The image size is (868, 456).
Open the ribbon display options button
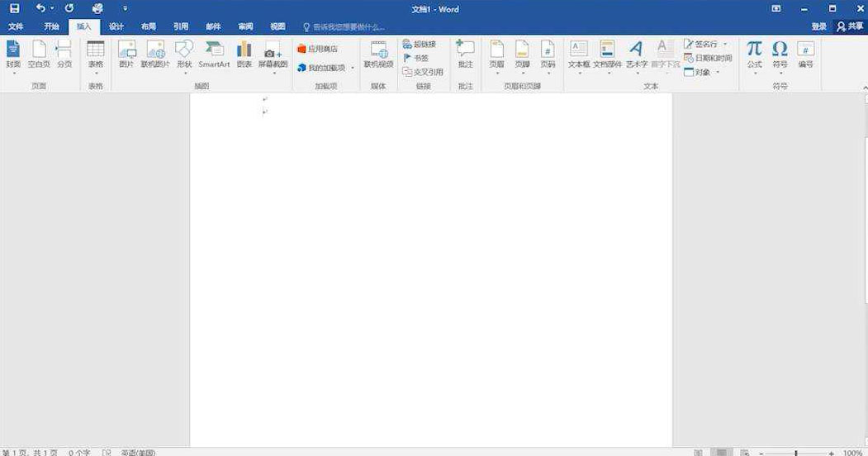[776, 8]
